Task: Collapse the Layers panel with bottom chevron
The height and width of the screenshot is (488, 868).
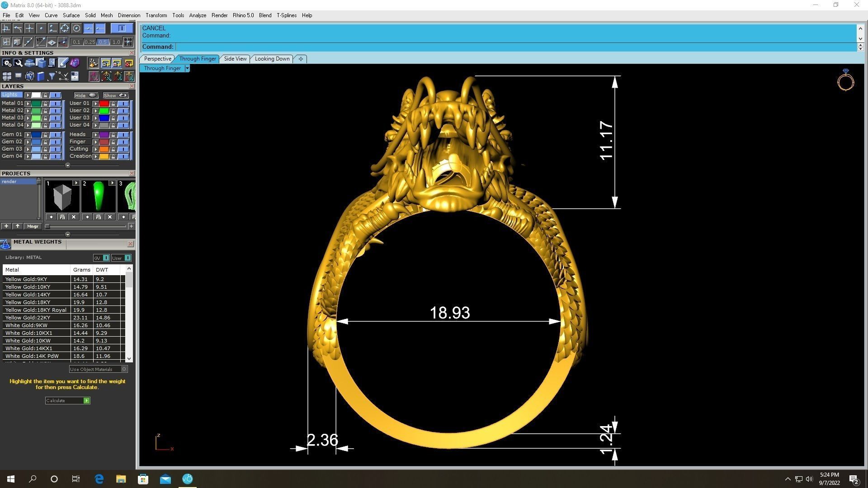Action: click(68, 165)
